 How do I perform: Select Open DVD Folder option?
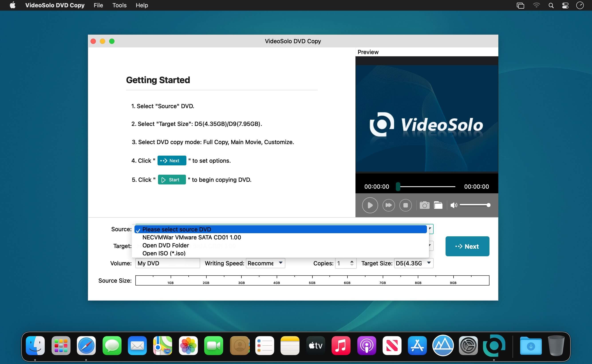[166, 245]
